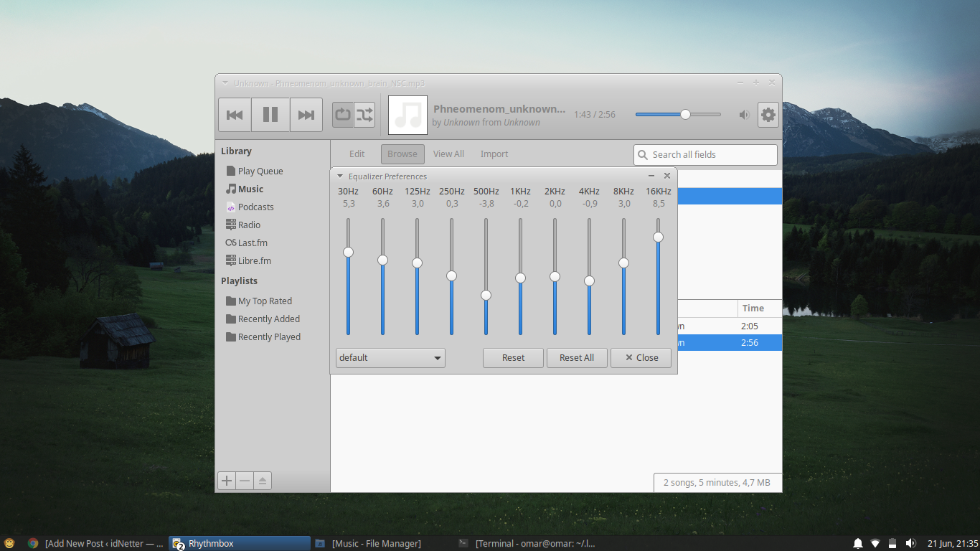Open the Edit menu
The height and width of the screenshot is (551, 980).
click(357, 154)
